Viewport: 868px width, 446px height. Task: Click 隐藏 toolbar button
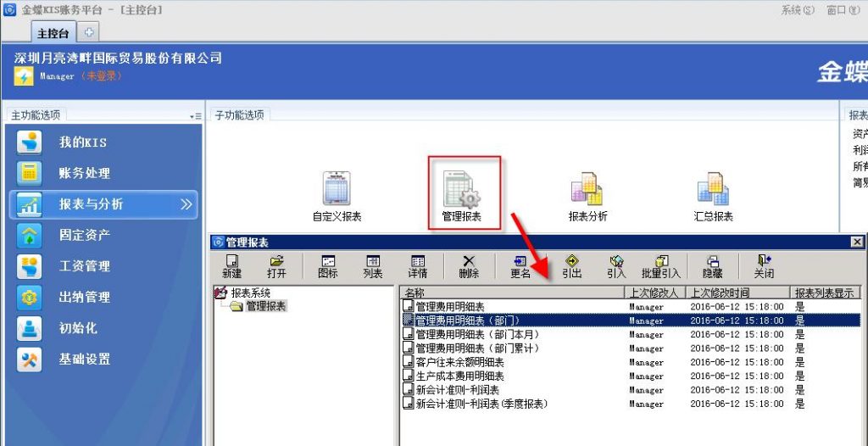[x=712, y=266]
